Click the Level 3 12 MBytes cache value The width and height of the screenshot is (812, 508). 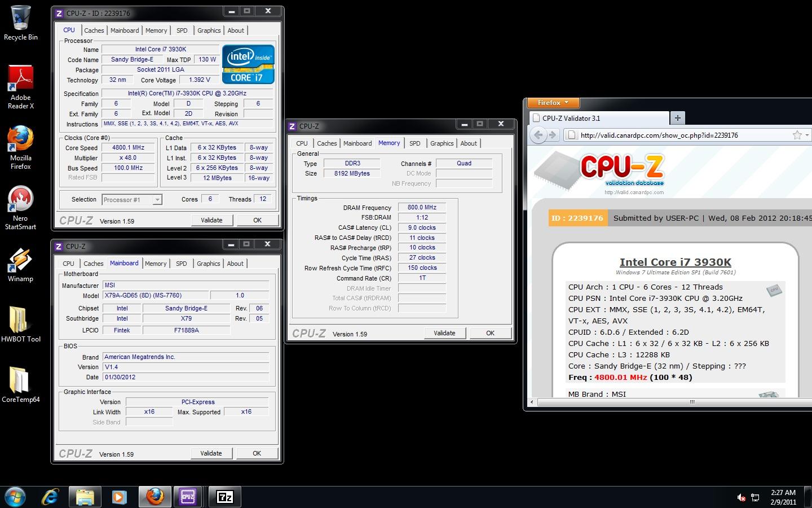click(x=217, y=178)
